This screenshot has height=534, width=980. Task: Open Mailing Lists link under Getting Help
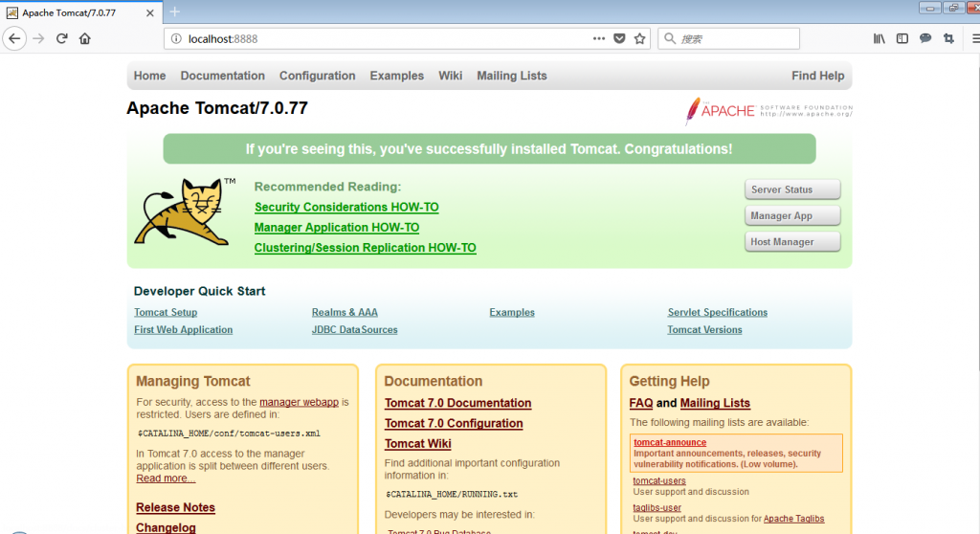point(715,403)
